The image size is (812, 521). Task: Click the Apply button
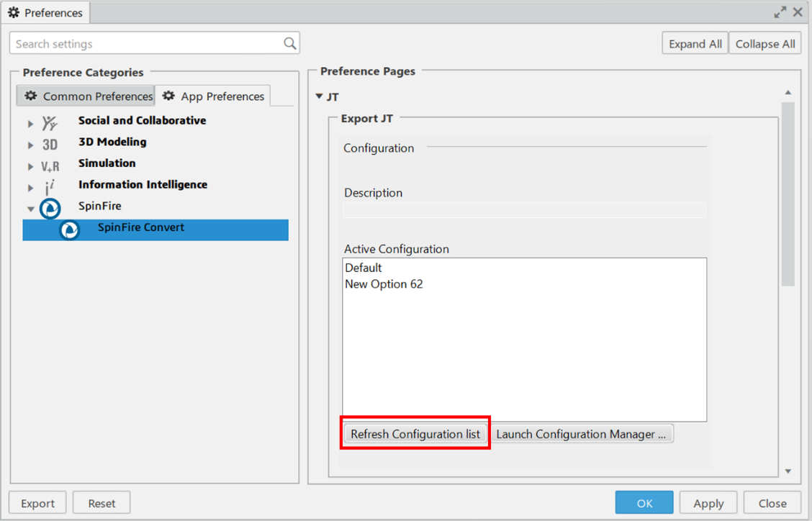(x=708, y=503)
